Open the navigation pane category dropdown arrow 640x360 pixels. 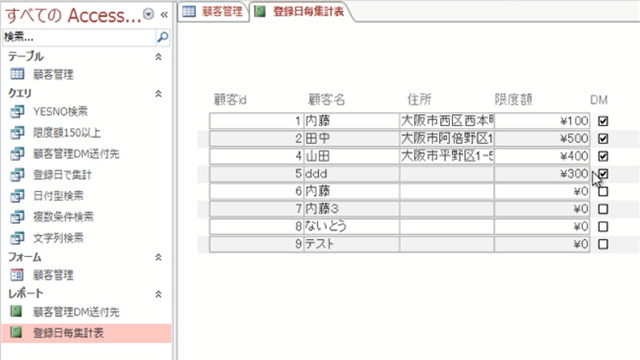click(149, 14)
